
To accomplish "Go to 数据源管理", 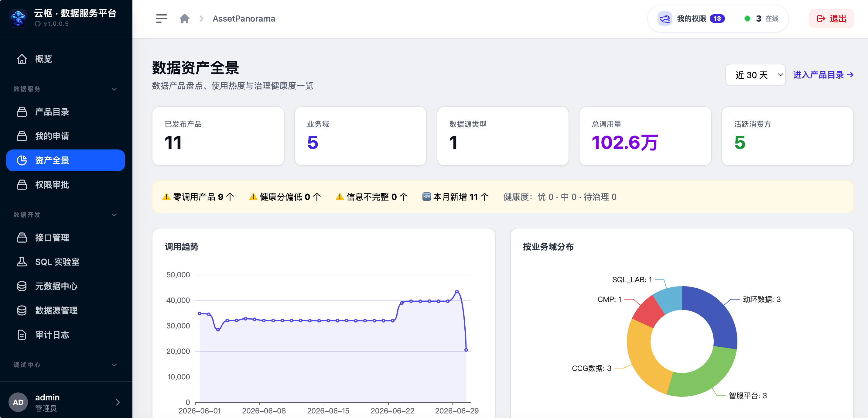I will point(66,310).
